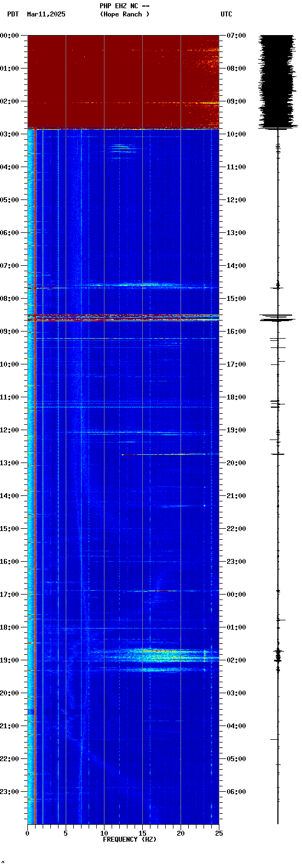Click the thick black seismogram trace beside 08:00 UTC
Screen dimensions: 302x868
click(x=277, y=81)
